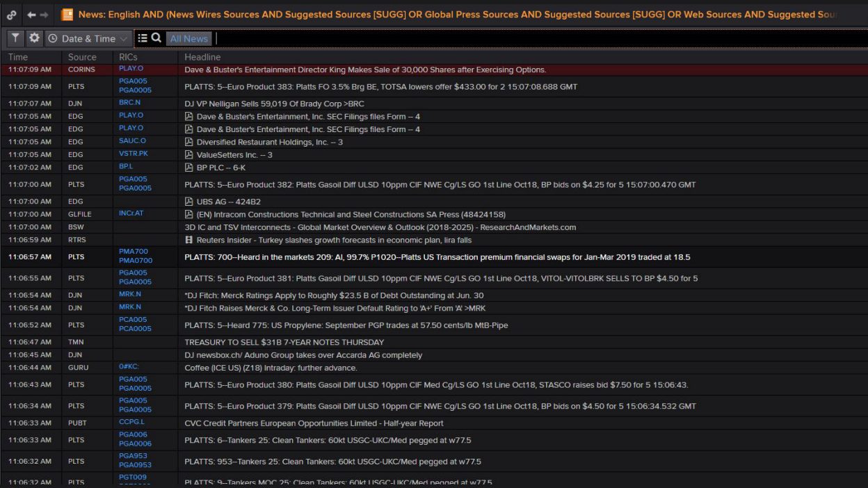Image resolution: width=868 pixels, height=488 pixels.
Task: Open the list options icon beside search
Action: 143,38
